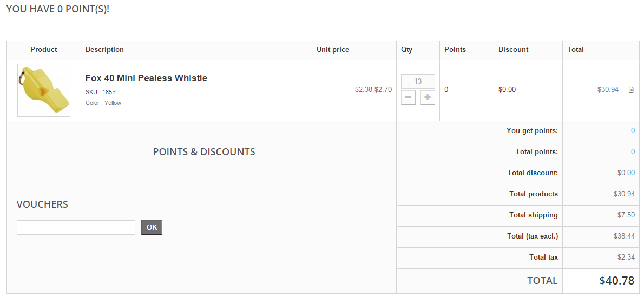This screenshot has width=644, height=297.
Task: Click the Points column header
Action: coord(455,50)
